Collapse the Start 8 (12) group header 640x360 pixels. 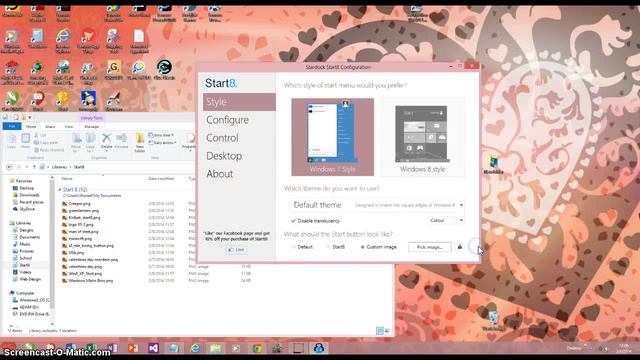[60, 190]
